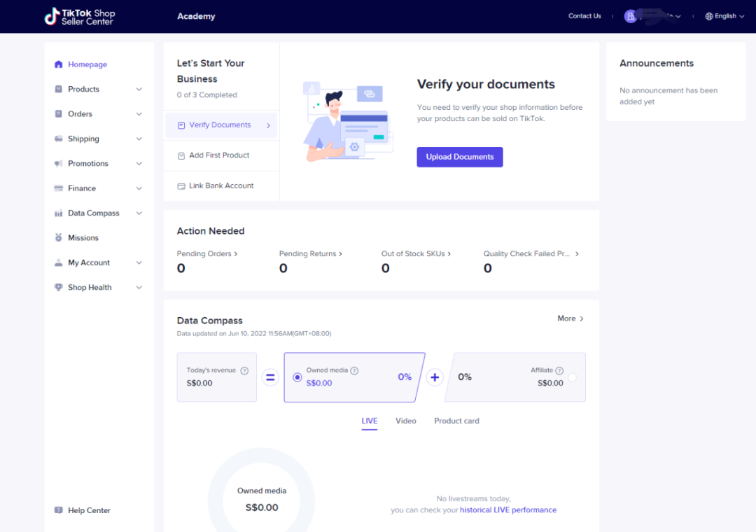Switch to the LIVE tab
Image resolution: width=756 pixels, height=532 pixels.
370,421
